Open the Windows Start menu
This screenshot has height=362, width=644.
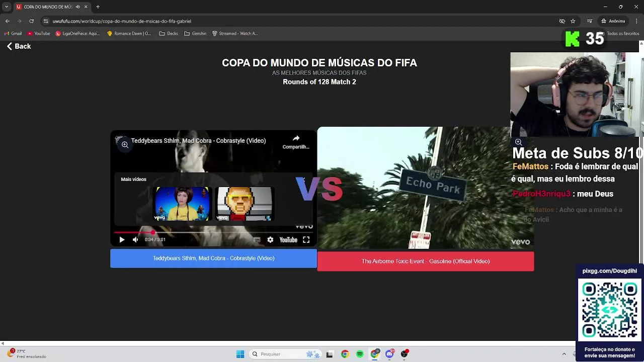coord(240,354)
